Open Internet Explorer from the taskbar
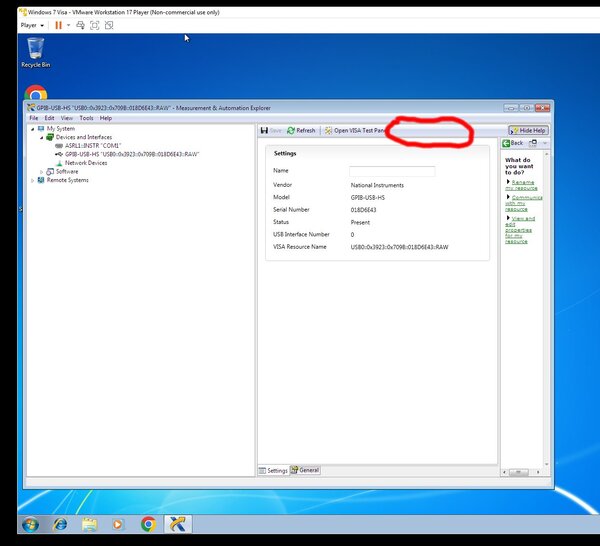Image resolution: width=600 pixels, height=546 pixels. point(60,524)
